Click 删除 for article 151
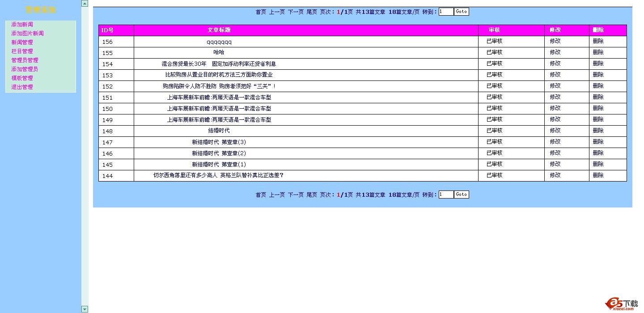Viewport: 644px width, 313px height. click(x=598, y=97)
